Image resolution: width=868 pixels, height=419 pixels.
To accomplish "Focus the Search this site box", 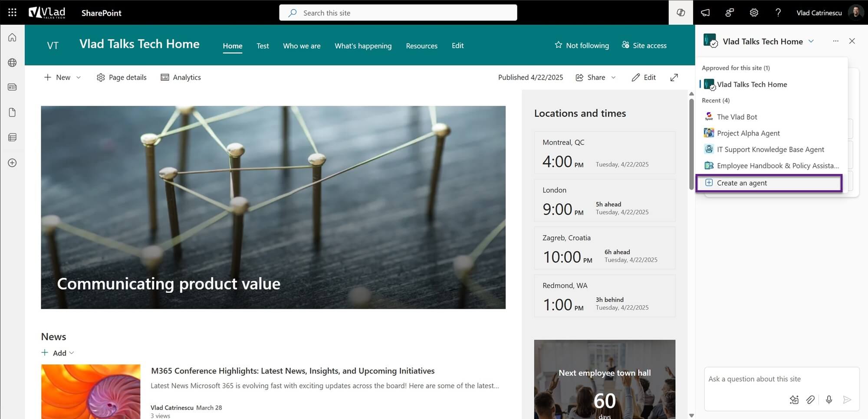I will (x=398, y=13).
